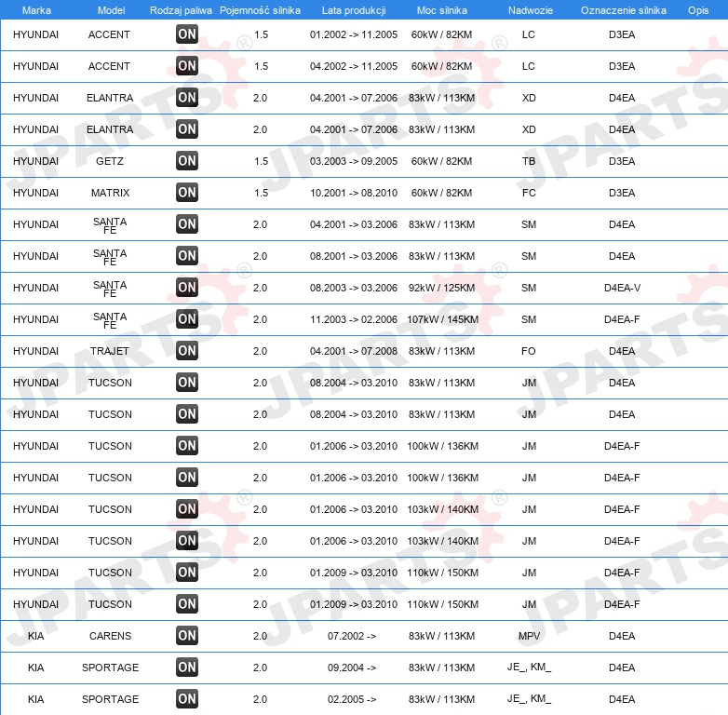Click D3EA engine code in the MATRIX row

click(622, 193)
